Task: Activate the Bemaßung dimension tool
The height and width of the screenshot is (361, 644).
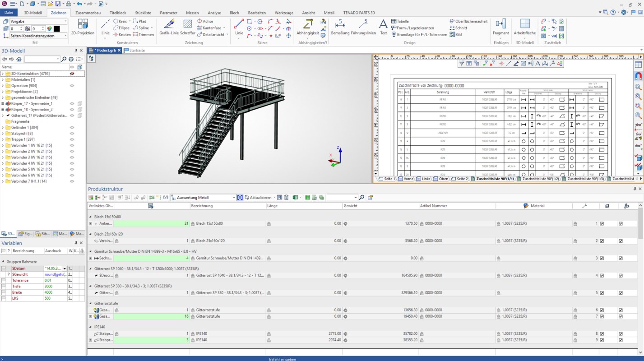Action: click(340, 27)
